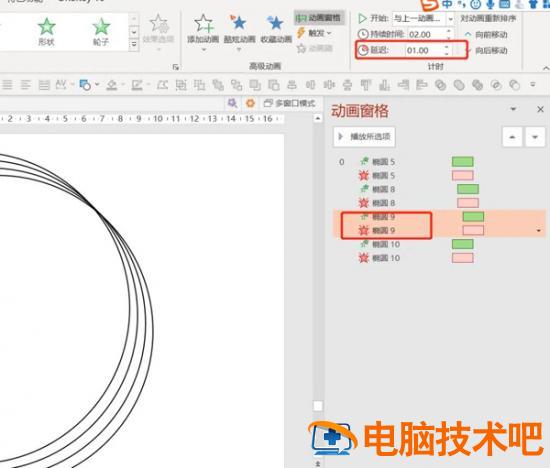This screenshot has width=550, height=468.
Task: Move selected animation up with arrow button
Action: pyautogui.click(x=512, y=137)
